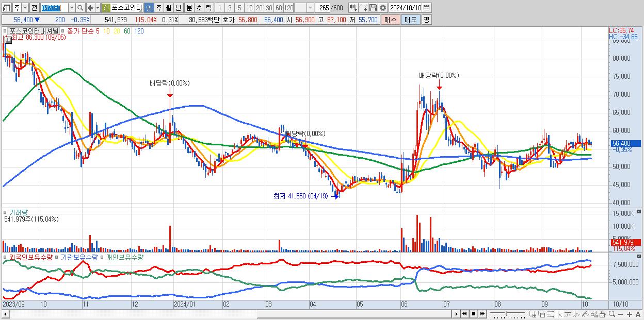Click the 외국인보유수량 panel square marker

6,257
